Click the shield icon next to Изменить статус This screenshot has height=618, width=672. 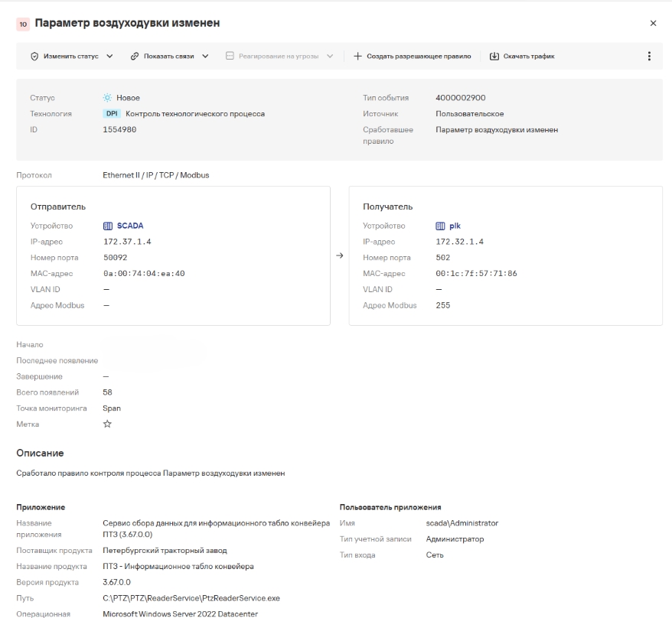pos(34,56)
